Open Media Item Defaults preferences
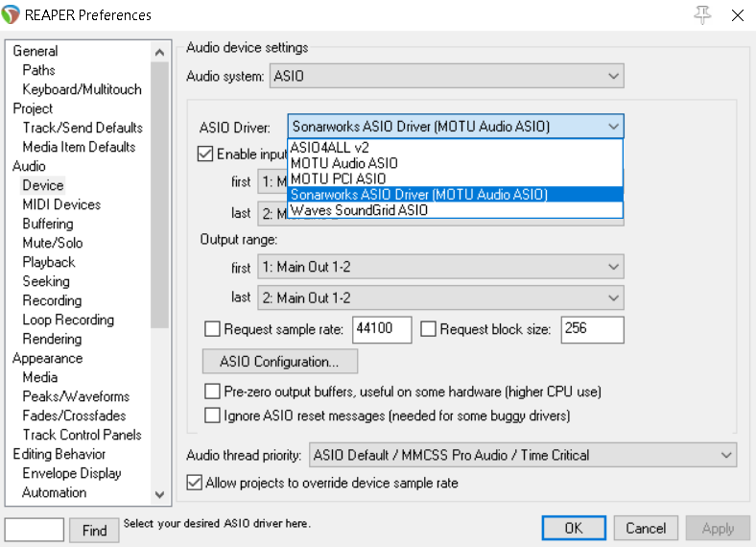This screenshot has width=756, height=547. click(79, 147)
